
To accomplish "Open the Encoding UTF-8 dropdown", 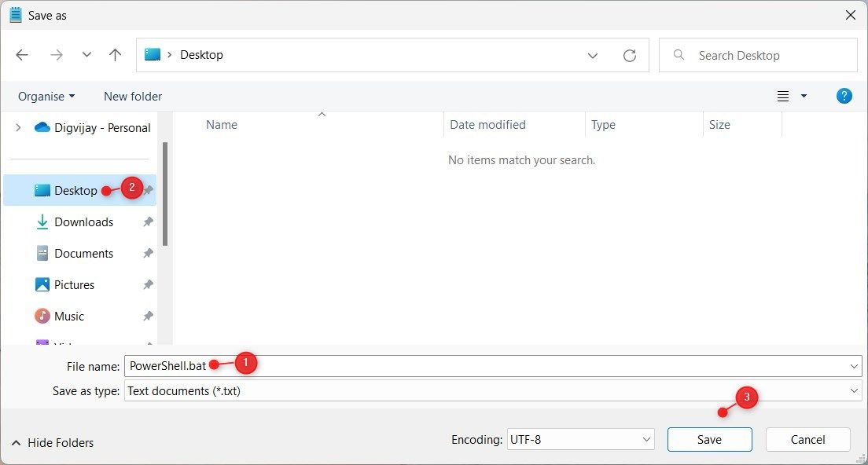I will (581, 440).
